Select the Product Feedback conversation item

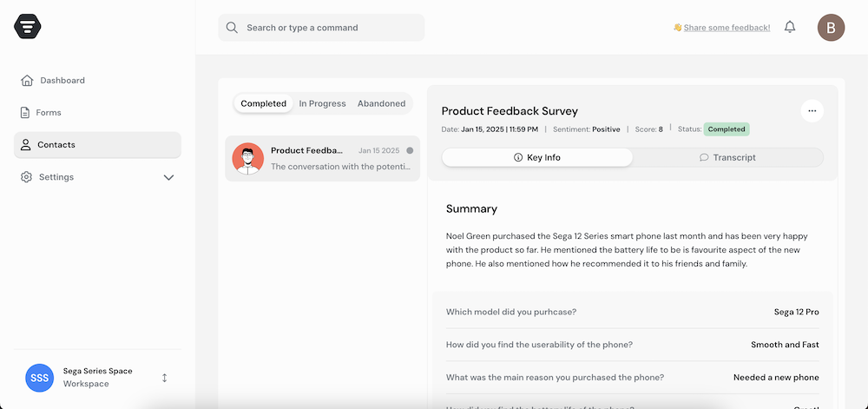322,158
